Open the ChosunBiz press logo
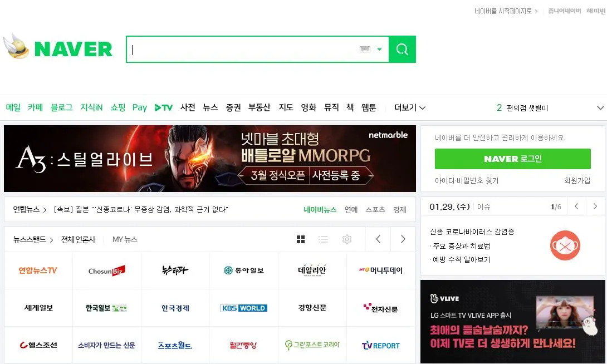This screenshot has width=607, height=364. tap(106, 270)
